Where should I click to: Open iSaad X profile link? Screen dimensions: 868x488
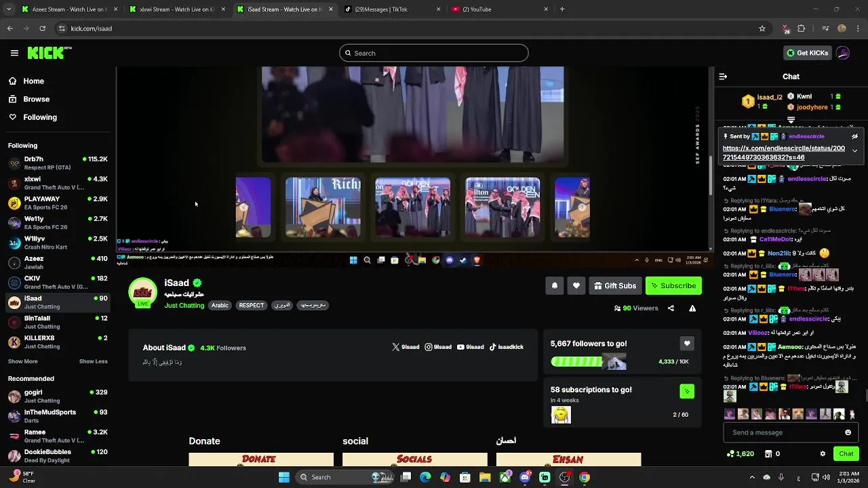406,347
